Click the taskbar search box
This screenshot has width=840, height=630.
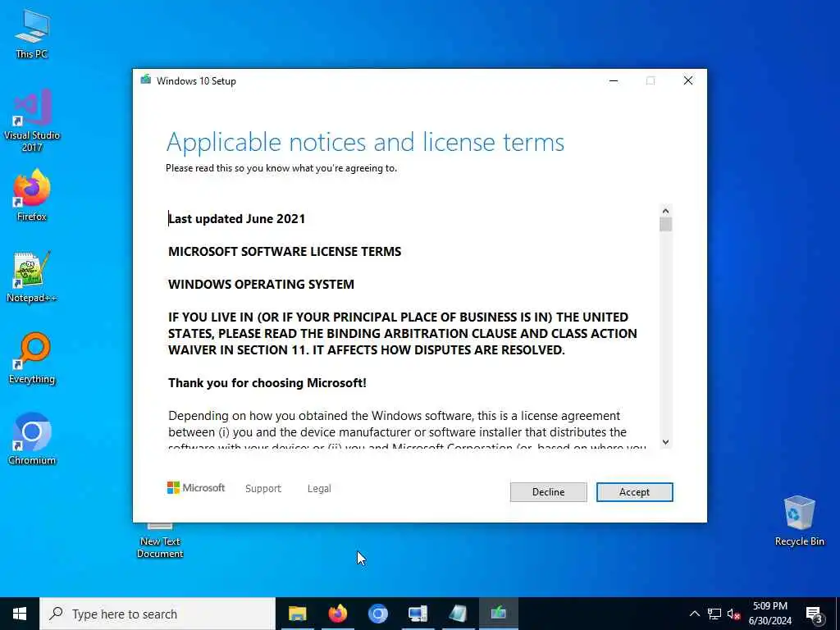157,614
